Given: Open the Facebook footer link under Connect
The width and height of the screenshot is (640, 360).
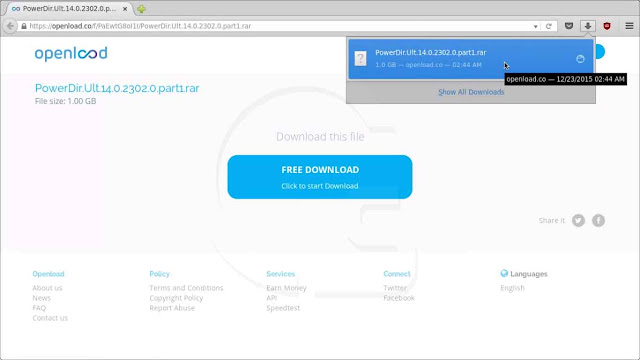Looking at the screenshot, I should [399, 298].
